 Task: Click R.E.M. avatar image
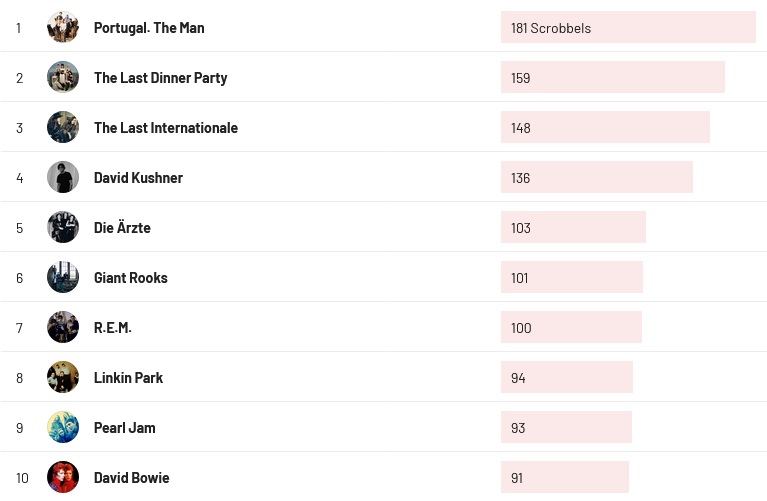coord(63,327)
